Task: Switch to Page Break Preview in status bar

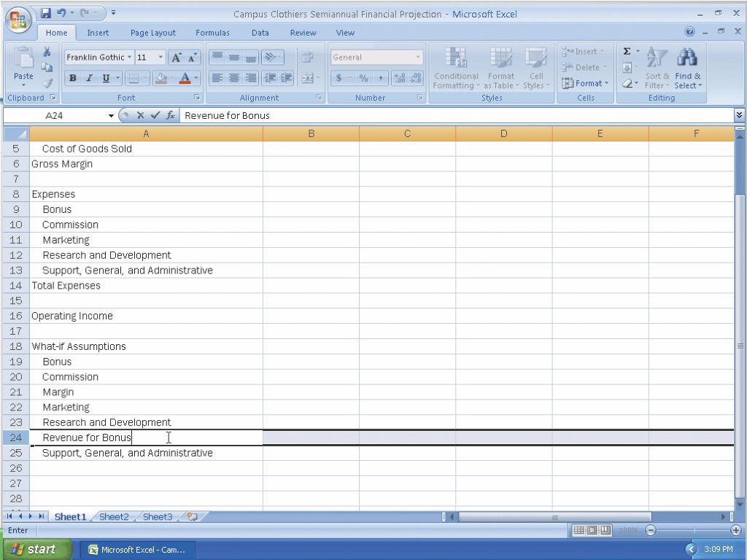Action: tap(605, 530)
